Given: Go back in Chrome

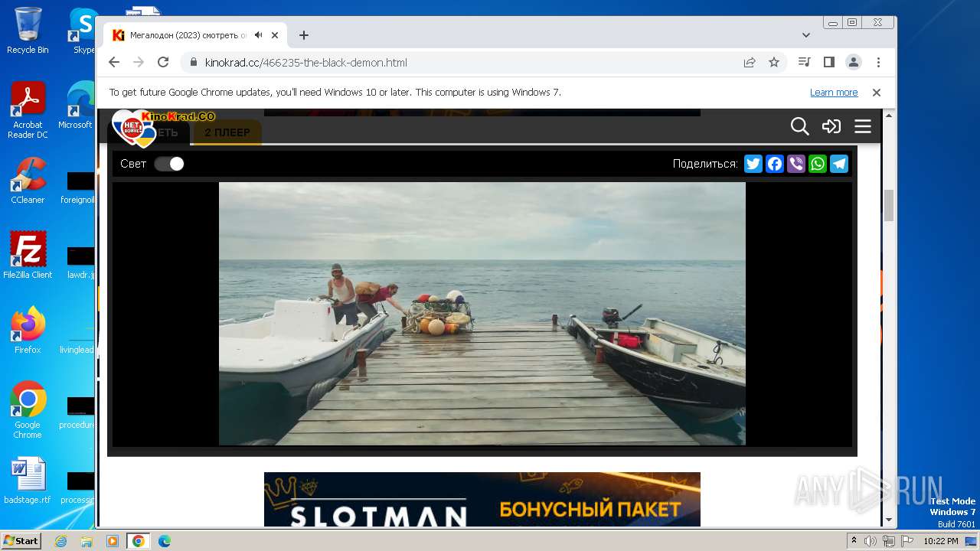Looking at the screenshot, I should [114, 62].
